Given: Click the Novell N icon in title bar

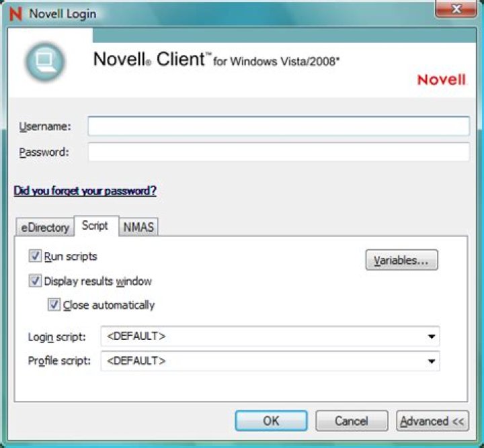Looking at the screenshot, I should coord(15,13).
